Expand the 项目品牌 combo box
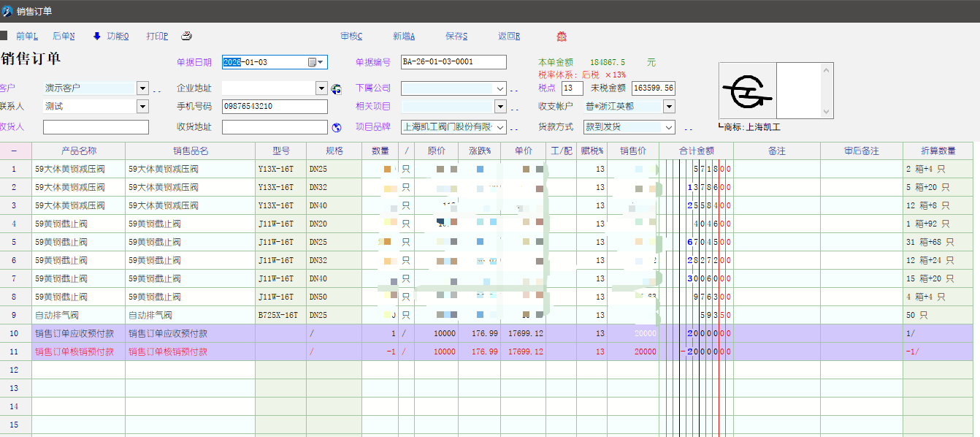This screenshot has width=980, height=437. (500, 127)
